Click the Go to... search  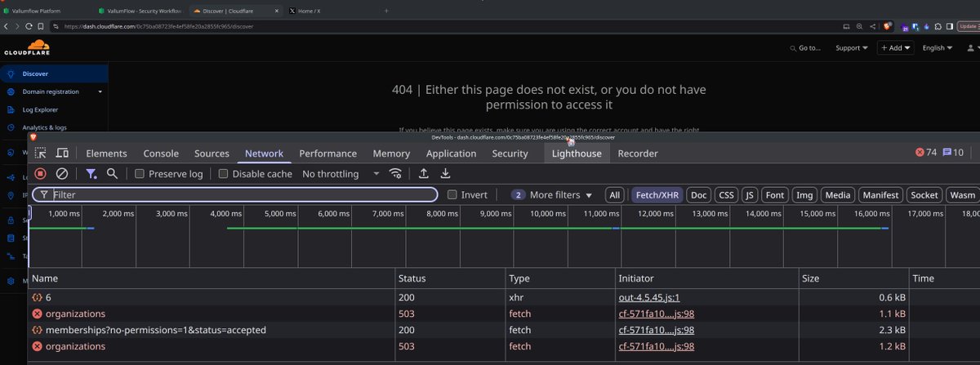click(x=806, y=48)
